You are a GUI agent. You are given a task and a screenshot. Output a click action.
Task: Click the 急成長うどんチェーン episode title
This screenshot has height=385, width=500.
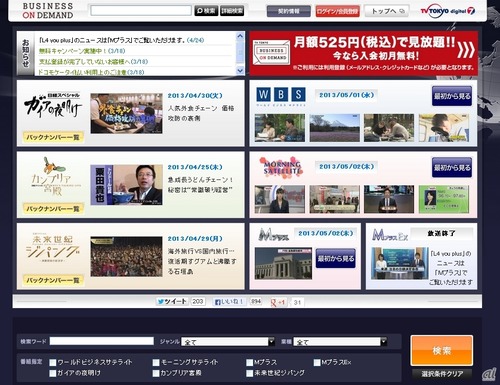[200, 185]
